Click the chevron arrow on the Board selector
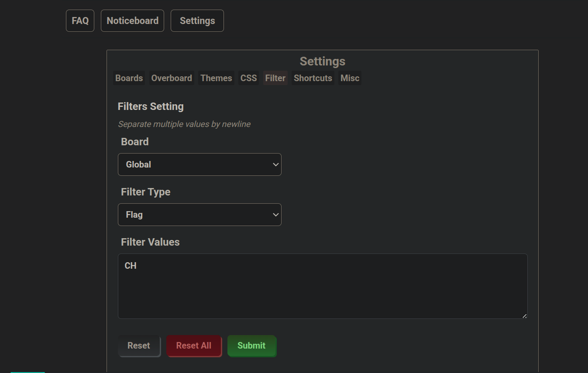The height and width of the screenshot is (373, 588). pyautogui.click(x=275, y=164)
